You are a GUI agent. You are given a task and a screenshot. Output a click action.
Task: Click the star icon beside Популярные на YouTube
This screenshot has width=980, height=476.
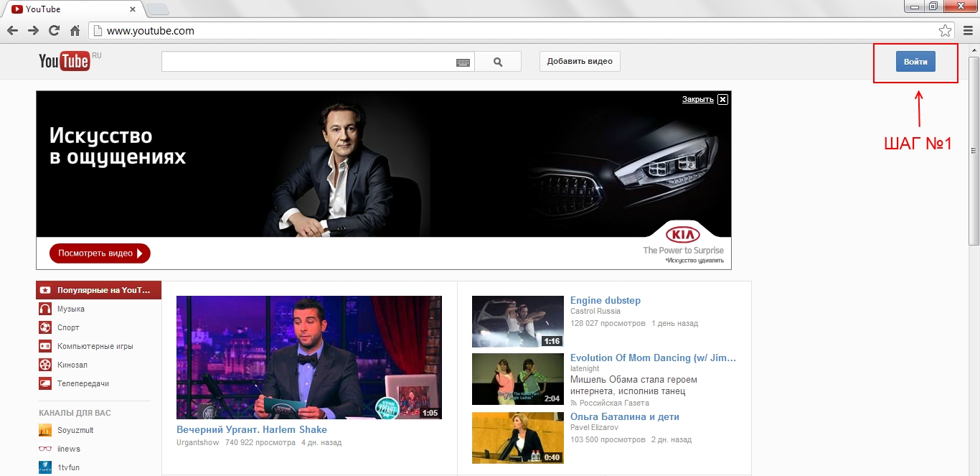[x=45, y=290]
